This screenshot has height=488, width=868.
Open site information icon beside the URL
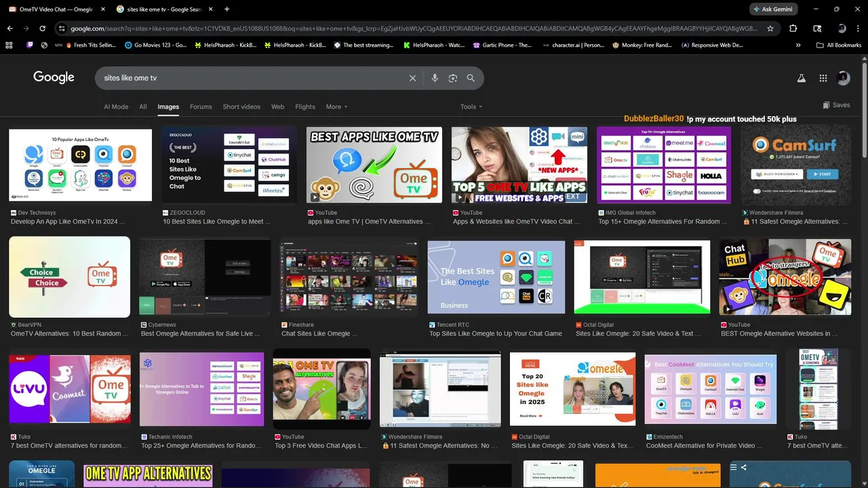(x=62, y=28)
